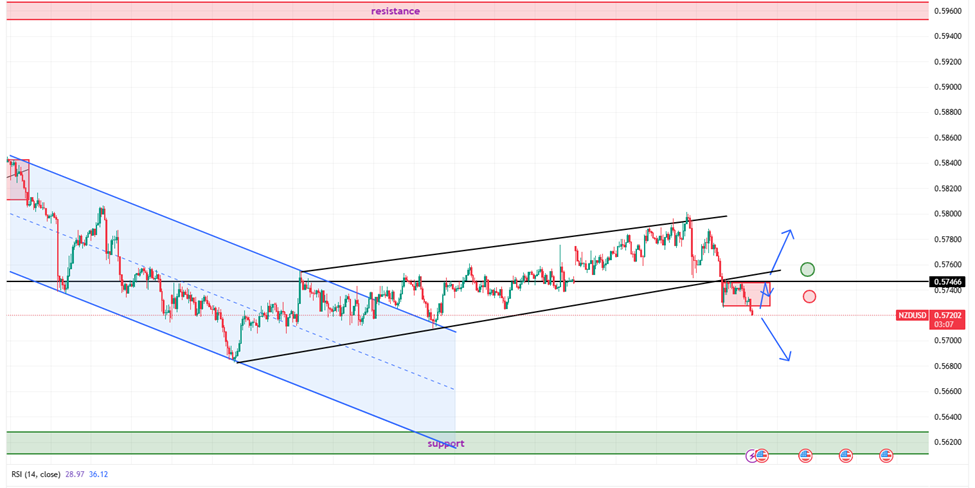The width and height of the screenshot is (975, 488).
Task: Click the green circle marker
Action: pos(807,269)
